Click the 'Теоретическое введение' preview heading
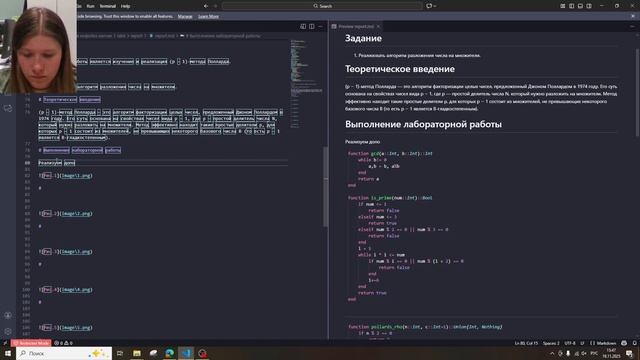Image resolution: width=640 pixels, height=360 pixels. (x=400, y=69)
